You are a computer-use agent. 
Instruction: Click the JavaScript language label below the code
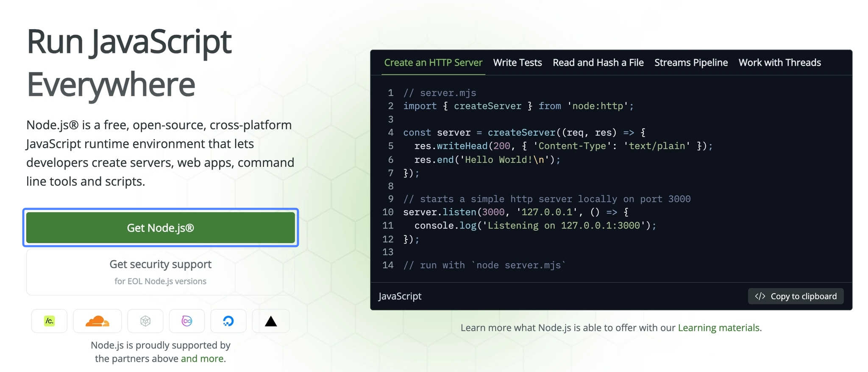(x=400, y=296)
